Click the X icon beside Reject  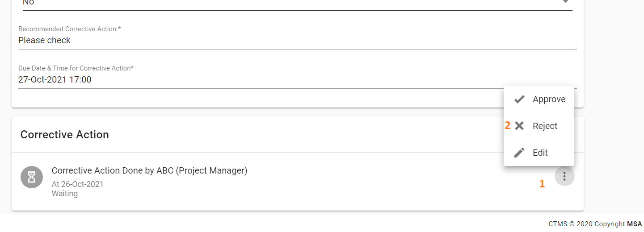click(x=519, y=126)
